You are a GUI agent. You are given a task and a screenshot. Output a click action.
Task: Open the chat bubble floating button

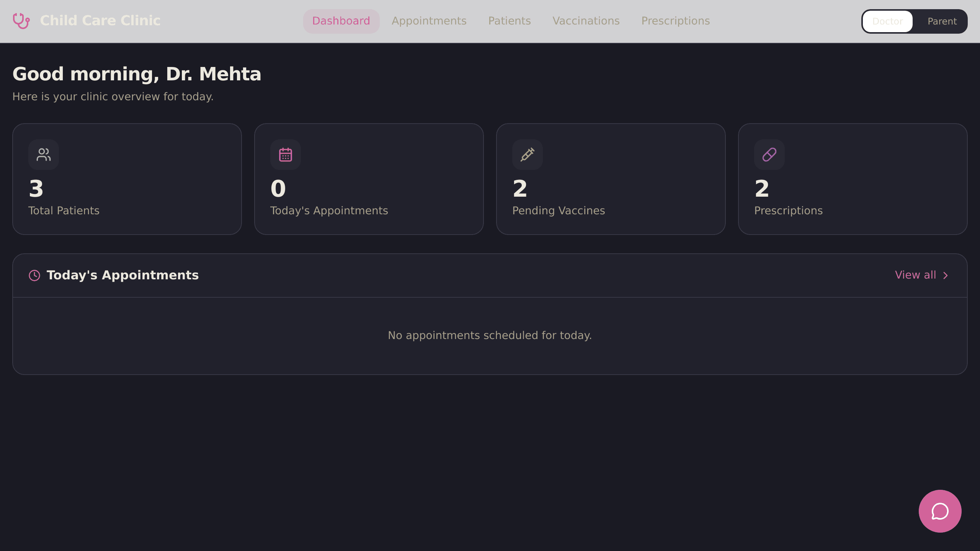point(940,511)
